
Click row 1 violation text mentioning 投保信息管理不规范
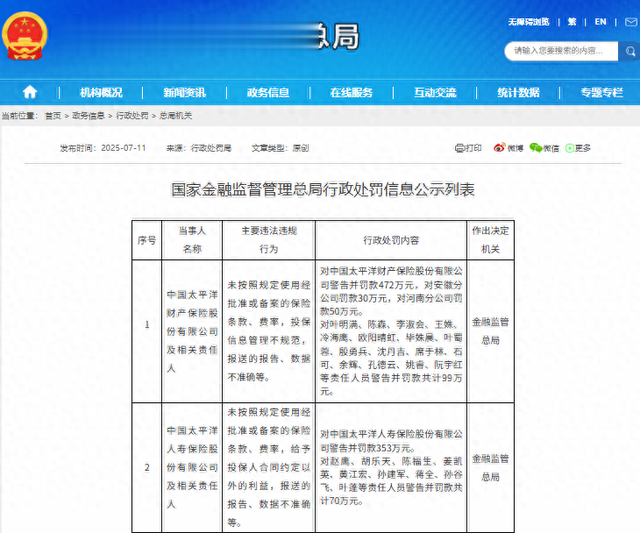tap(269, 331)
